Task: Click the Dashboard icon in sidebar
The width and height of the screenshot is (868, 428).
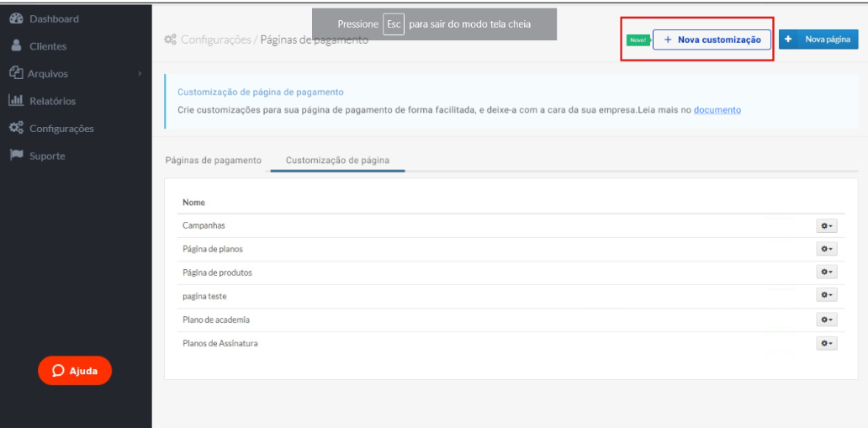Action: point(16,19)
